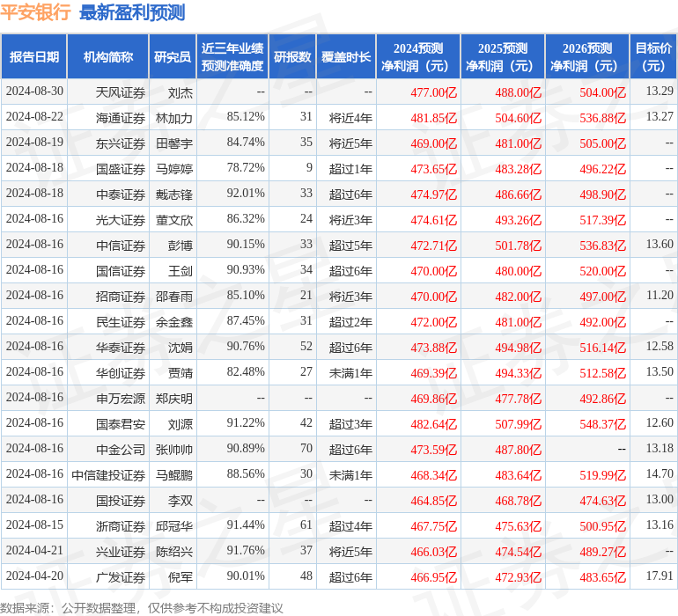Click researcher 李双
This screenshot has width=678, height=616.
click(x=181, y=501)
